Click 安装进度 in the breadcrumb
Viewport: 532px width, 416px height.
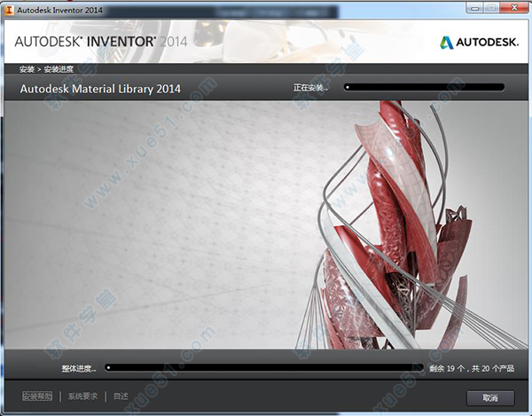[59, 69]
